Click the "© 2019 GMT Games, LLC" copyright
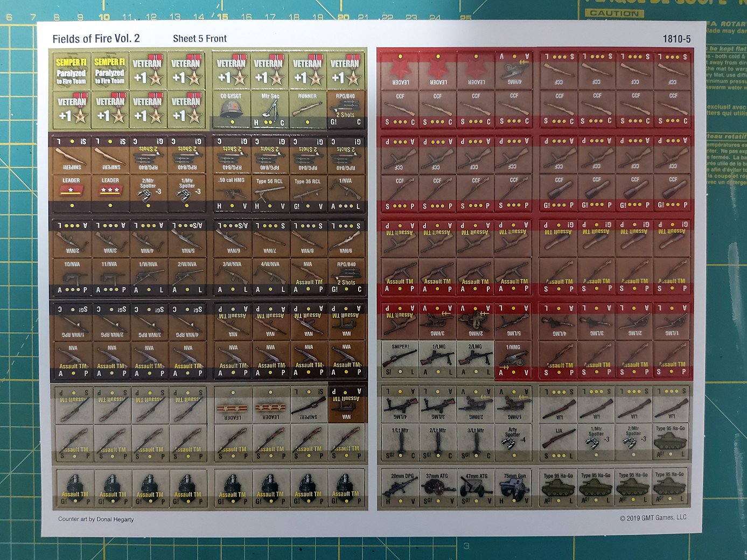This screenshot has height=560, width=747. tap(653, 517)
